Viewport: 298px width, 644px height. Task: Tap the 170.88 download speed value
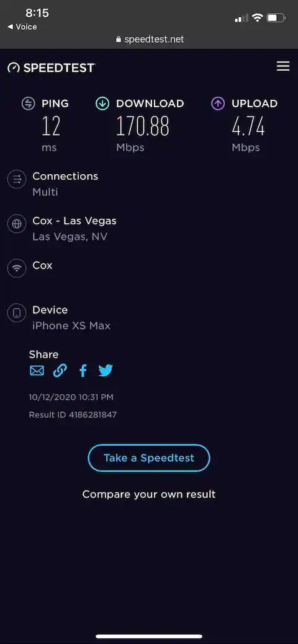pyautogui.click(x=142, y=126)
